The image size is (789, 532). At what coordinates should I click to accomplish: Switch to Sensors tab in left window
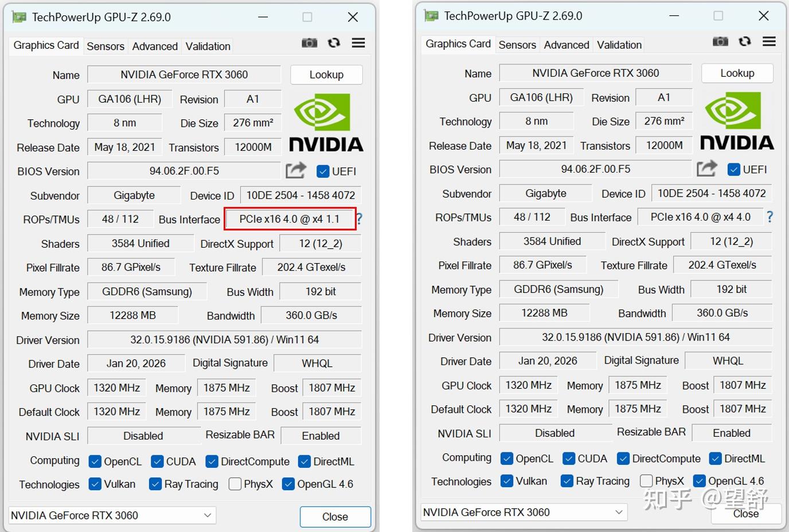(x=106, y=46)
